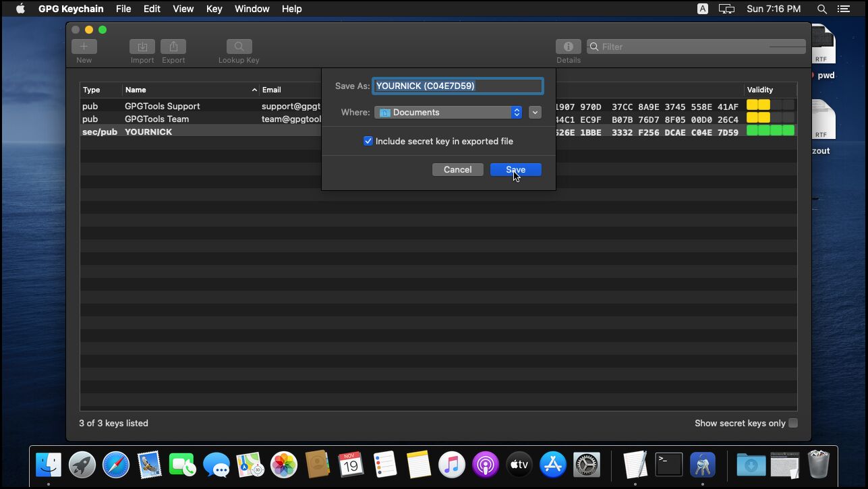The width and height of the screenshot is (868, 489).
Task: Click the Export key toolbar icon
Action: (x=173, y=47)
